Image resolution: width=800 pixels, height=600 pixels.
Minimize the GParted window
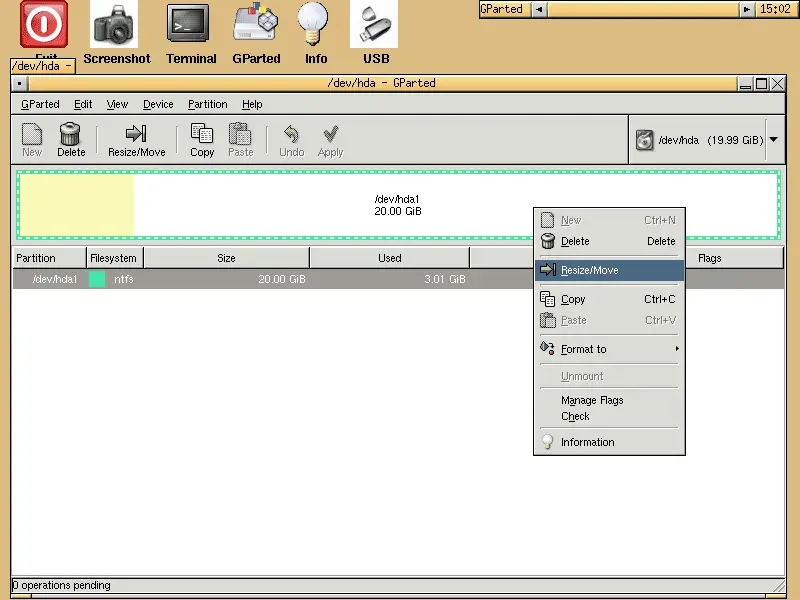pyautogui.click(x=745, y=83)
